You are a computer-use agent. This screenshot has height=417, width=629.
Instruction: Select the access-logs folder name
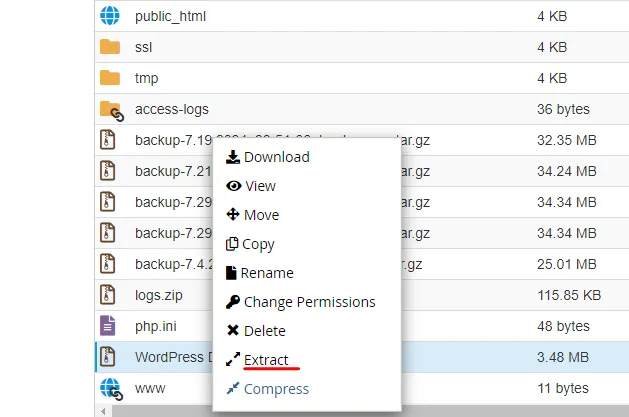tap(172, 109)
